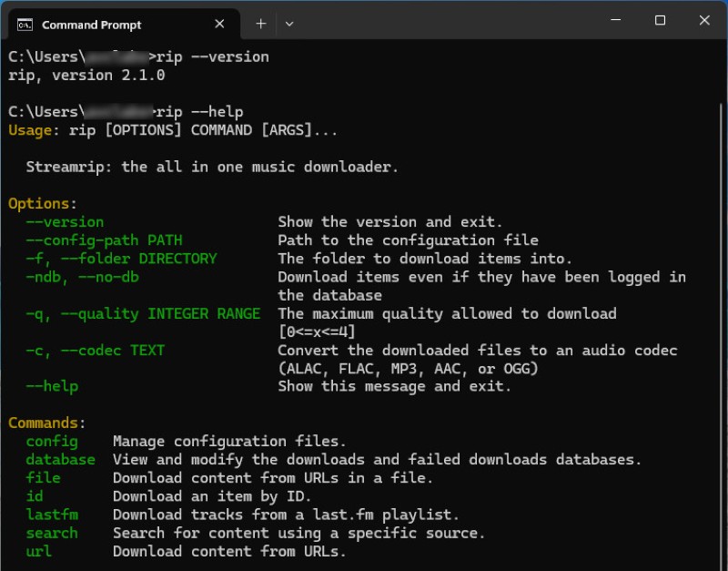Maximize the terminal window
The image size is (728, 571).
[x=660, y=20]
